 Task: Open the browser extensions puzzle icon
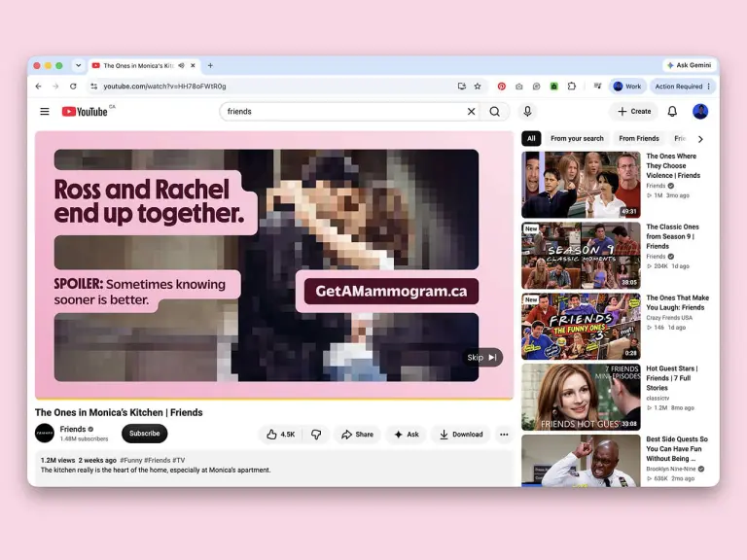[x=572, y=87]
